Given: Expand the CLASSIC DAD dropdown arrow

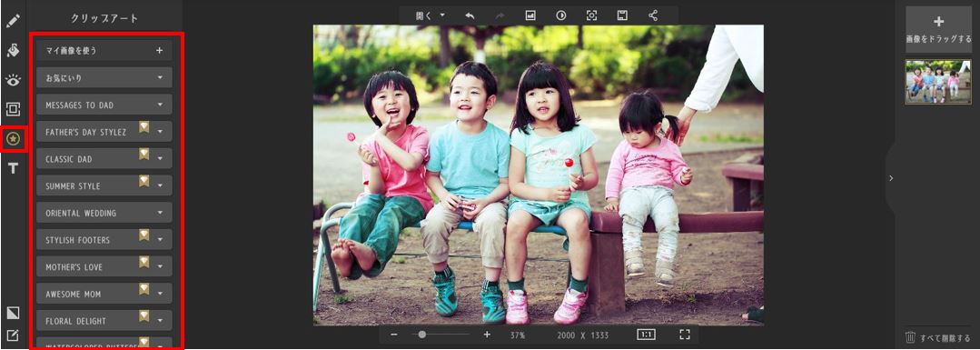Looking at the screenshot, I should tap(160, 158).
